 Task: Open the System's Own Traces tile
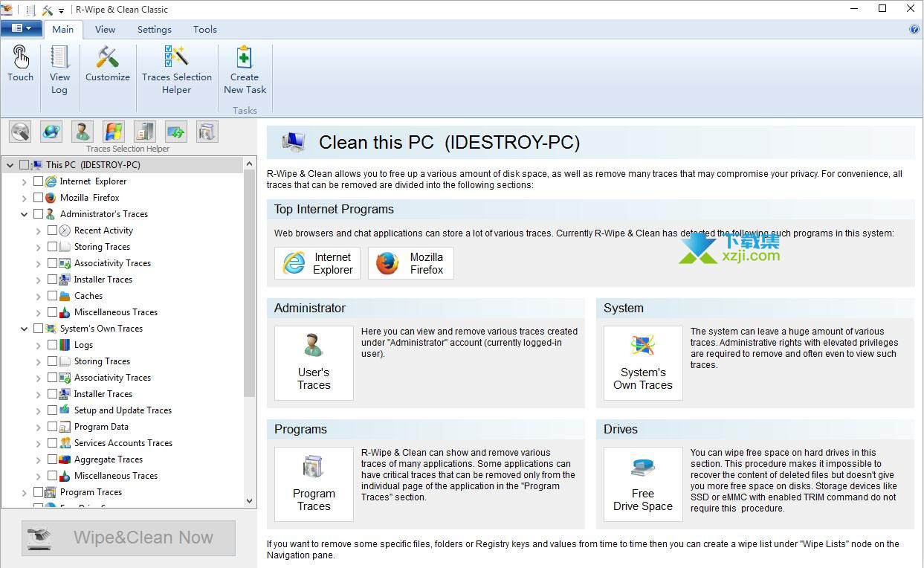point(643,363)
